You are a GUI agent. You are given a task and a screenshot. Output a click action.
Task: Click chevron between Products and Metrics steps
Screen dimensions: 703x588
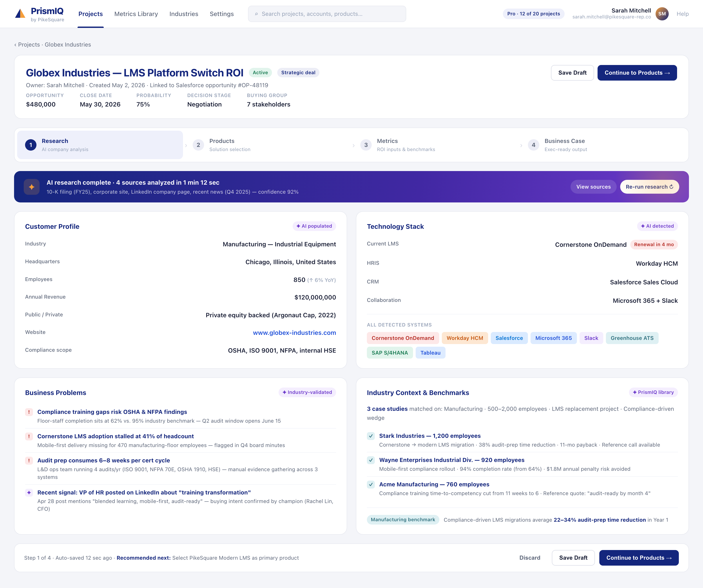(353, 145)
